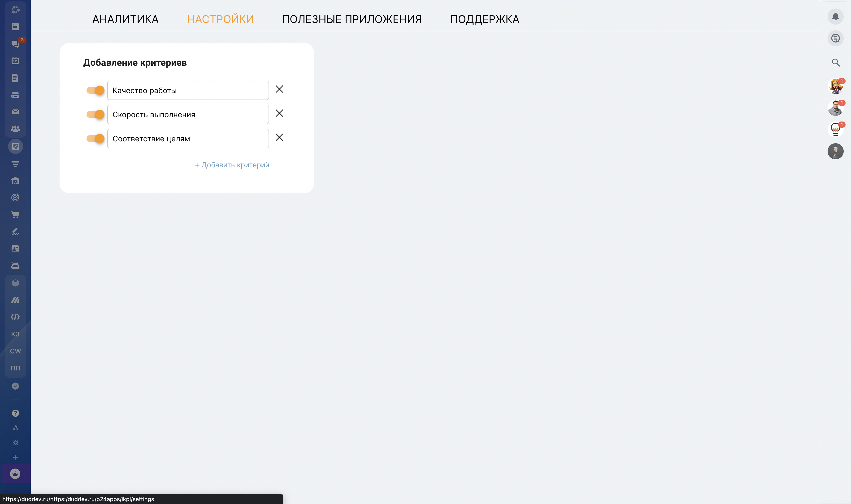Open chats icon with badge 3
The height and width of the screenshot is (504, 851).
point(15,43)
